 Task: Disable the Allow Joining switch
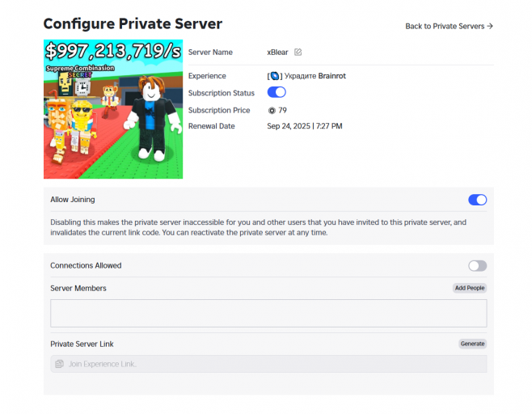click(x=477, y=200)
